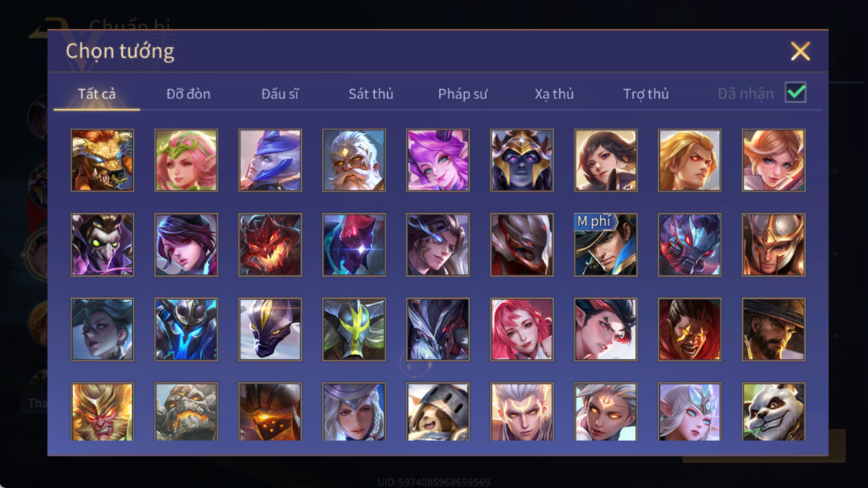Choose the golden monkey king hero portrait

click(x=102, y=412)
